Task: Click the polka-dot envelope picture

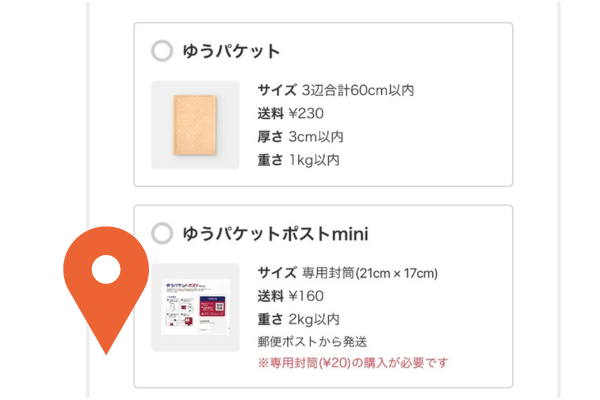Action: click(x=195, y=125)
